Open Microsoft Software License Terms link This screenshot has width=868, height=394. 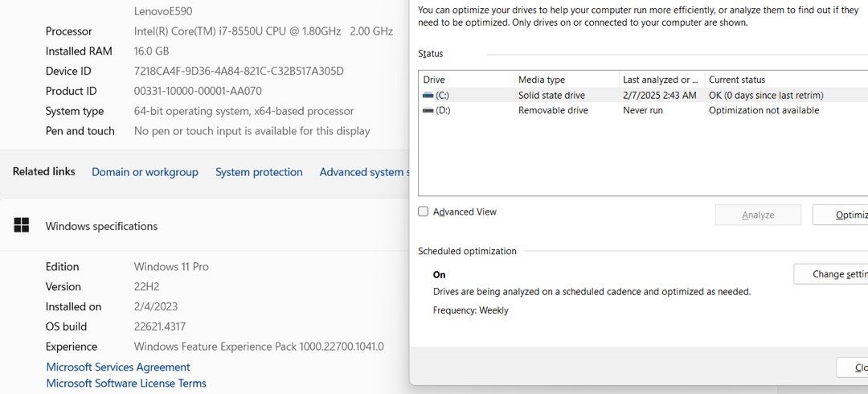pyautogui.click(x=126, y=383)
